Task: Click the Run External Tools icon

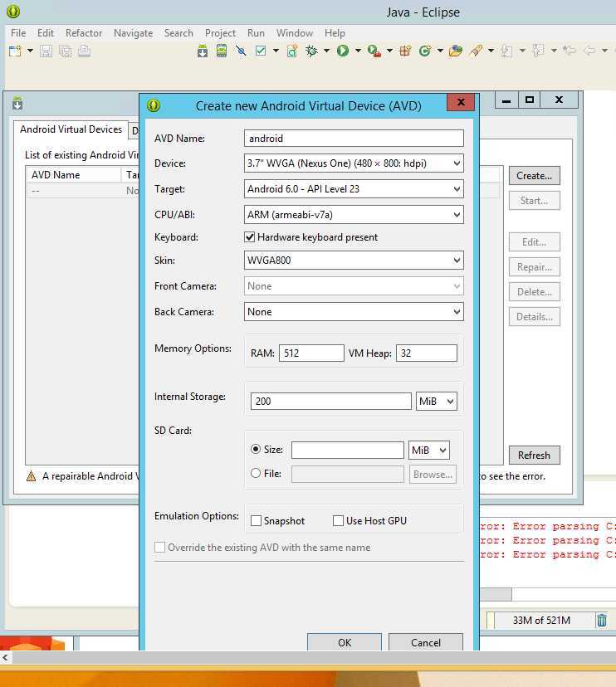Action: point(374,51)
